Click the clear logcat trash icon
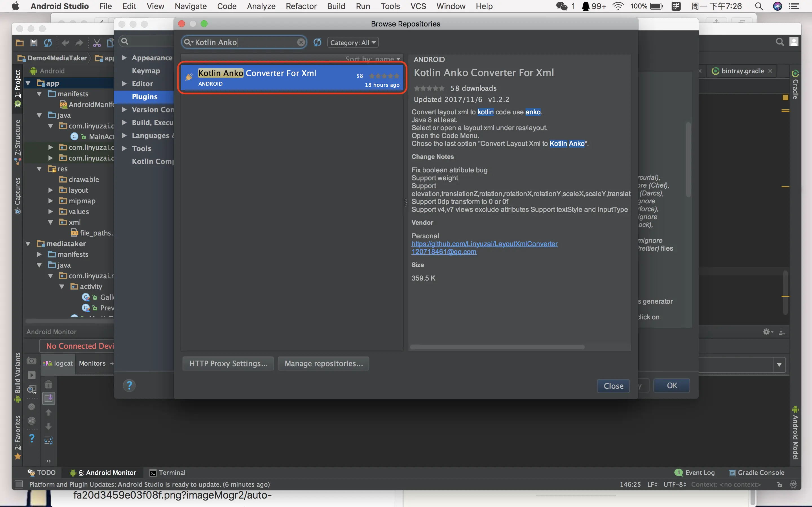The image size is (812, 507). tap(49, 384)
